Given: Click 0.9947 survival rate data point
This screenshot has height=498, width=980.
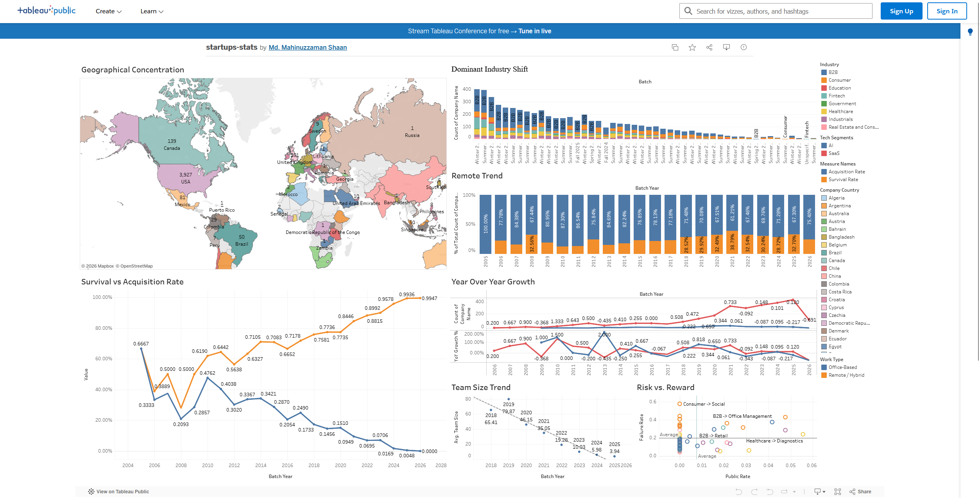Looking at the screenshot, I should pos(421,298).
